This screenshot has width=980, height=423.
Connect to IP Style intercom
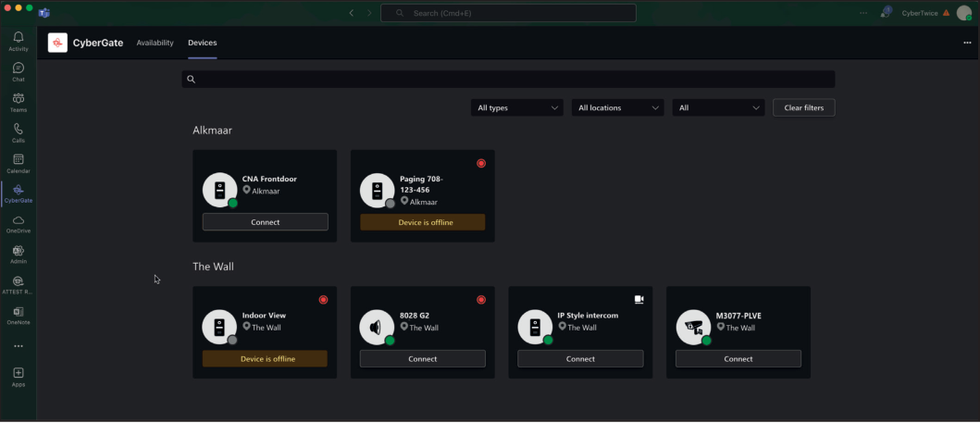(x=580, y=358)
